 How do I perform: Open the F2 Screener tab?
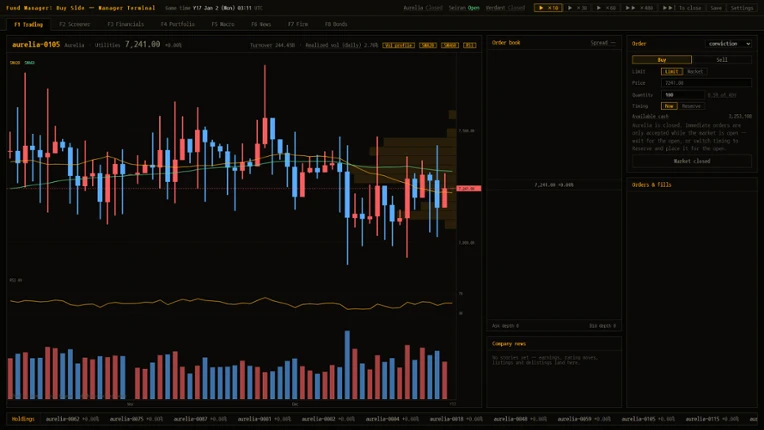coord(75,24)
